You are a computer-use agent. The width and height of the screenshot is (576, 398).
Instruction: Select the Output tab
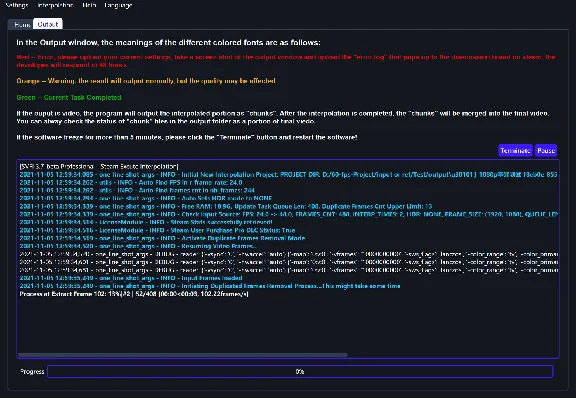click(48, 24)
